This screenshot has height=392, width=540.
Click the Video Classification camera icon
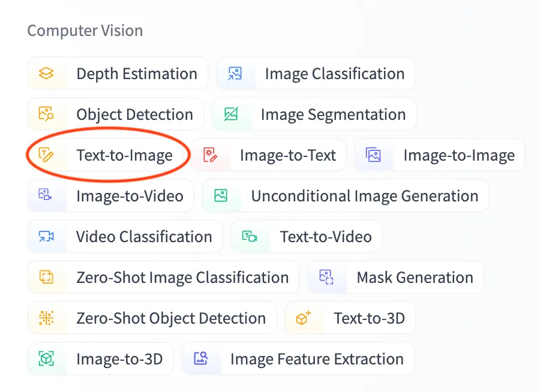click(x=46, y=237)
